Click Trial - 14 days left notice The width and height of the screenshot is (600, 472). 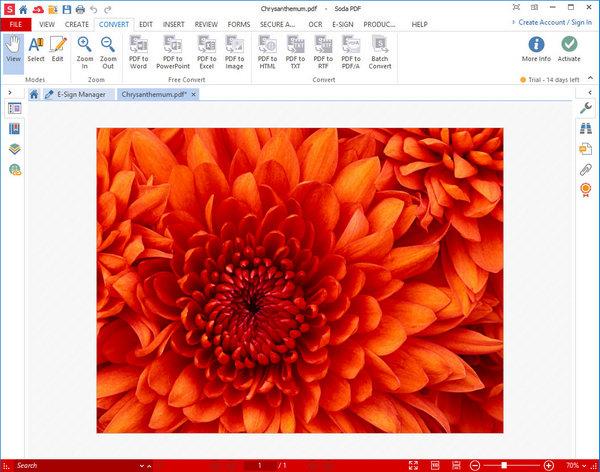pyautogui.click(x=549, y=80)
